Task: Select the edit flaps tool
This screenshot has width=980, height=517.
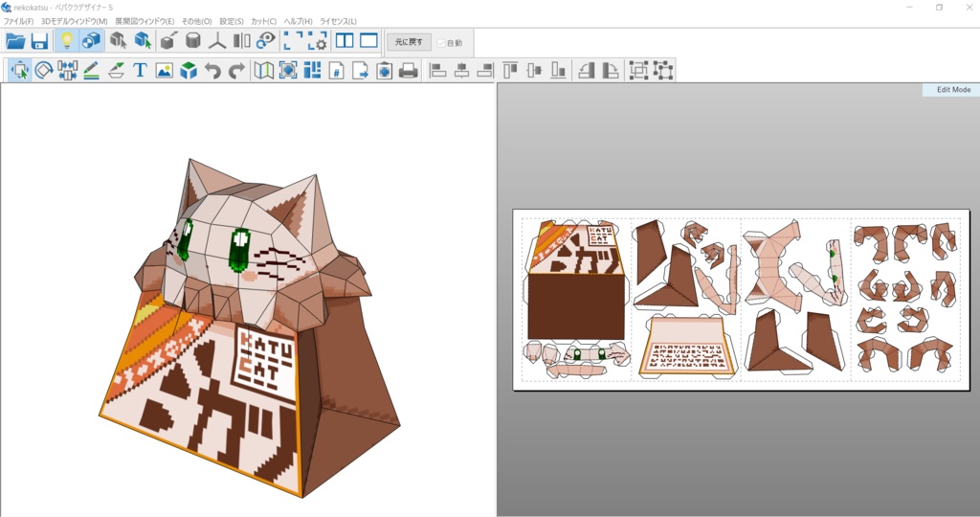Action: click(116, 71)
